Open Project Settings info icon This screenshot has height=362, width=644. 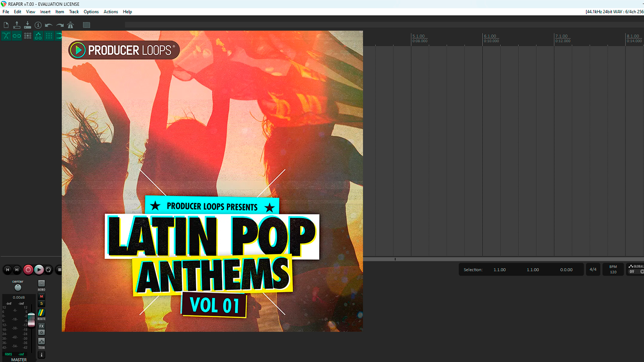coord(38,25)
